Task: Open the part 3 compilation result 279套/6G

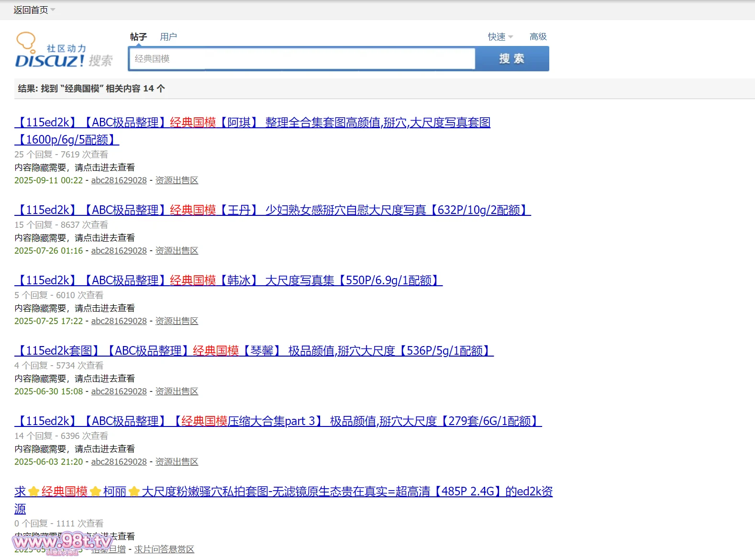Action: (x=278, y=421)
